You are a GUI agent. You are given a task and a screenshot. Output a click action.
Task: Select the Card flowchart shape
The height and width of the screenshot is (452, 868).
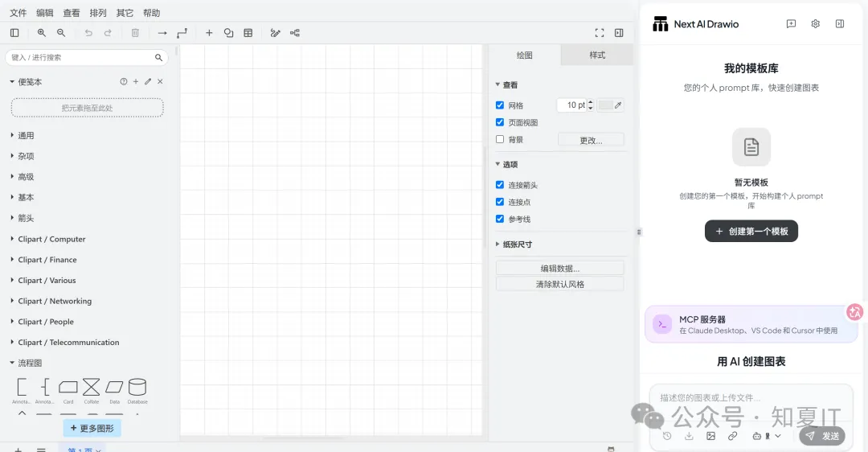(68, 387)
